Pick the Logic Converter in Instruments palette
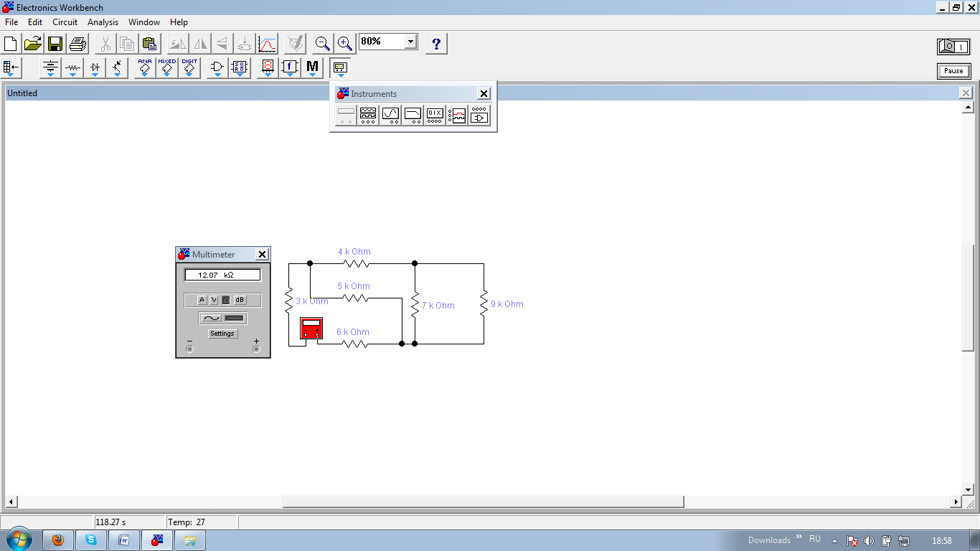 479,115
